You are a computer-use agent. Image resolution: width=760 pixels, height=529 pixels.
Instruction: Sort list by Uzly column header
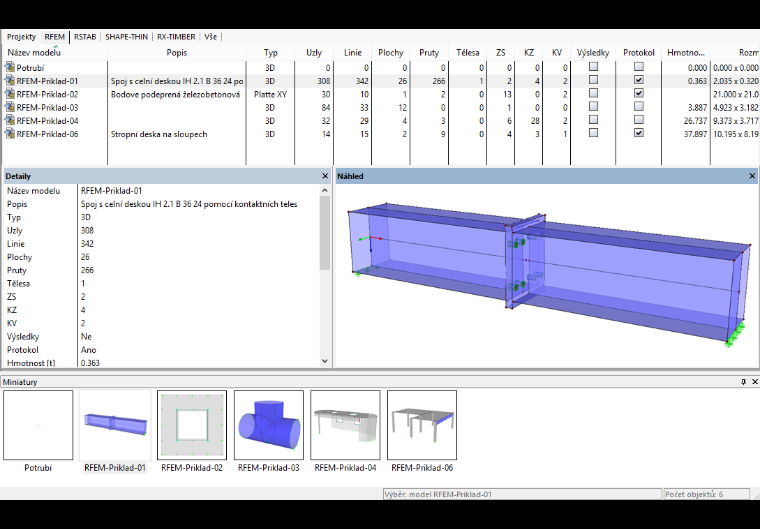[x=314, y=53]
